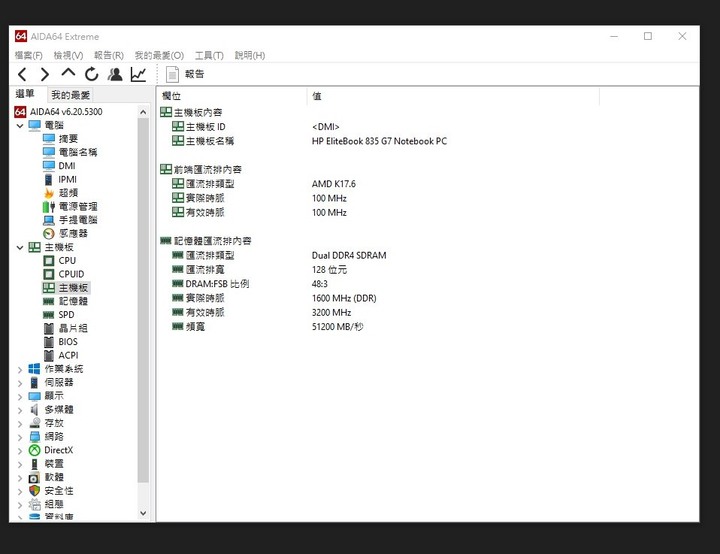Open the 說明(H) menu
The width and height of the screenshot is (720, 554).
(250, 55)
